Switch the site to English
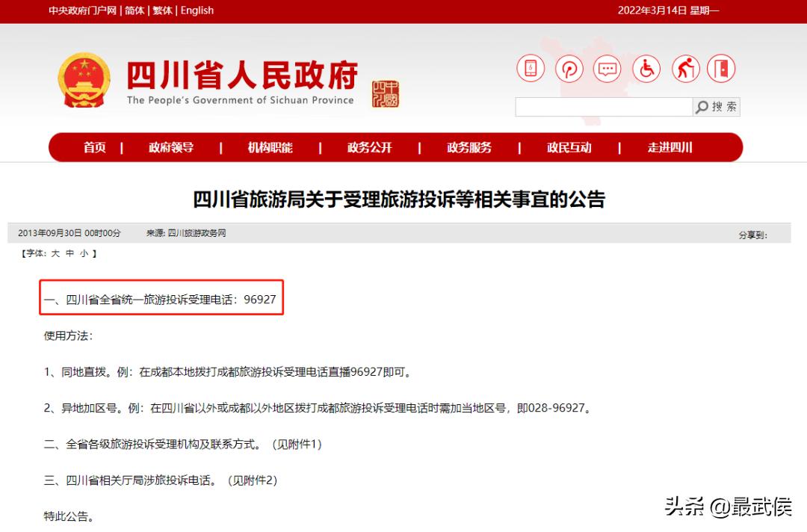This screenshot has height=532, width=807. pyautogui.click(x=197, y=10)
